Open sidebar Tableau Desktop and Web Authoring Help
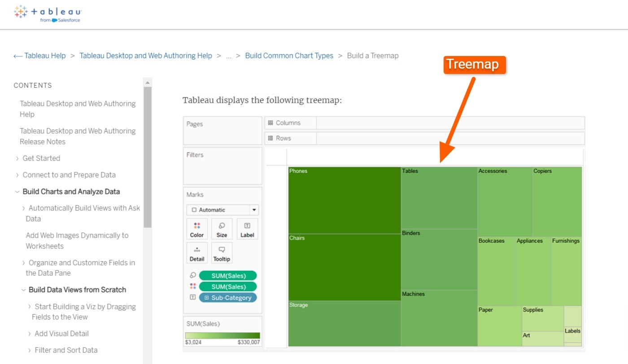628x364 pixels. tap(78, 109)
